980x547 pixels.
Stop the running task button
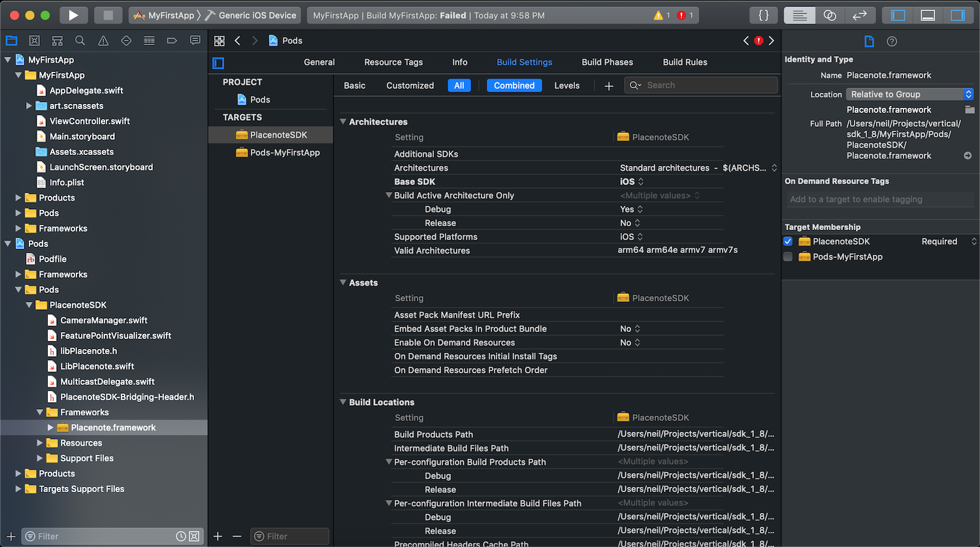[x=108, y=15]
